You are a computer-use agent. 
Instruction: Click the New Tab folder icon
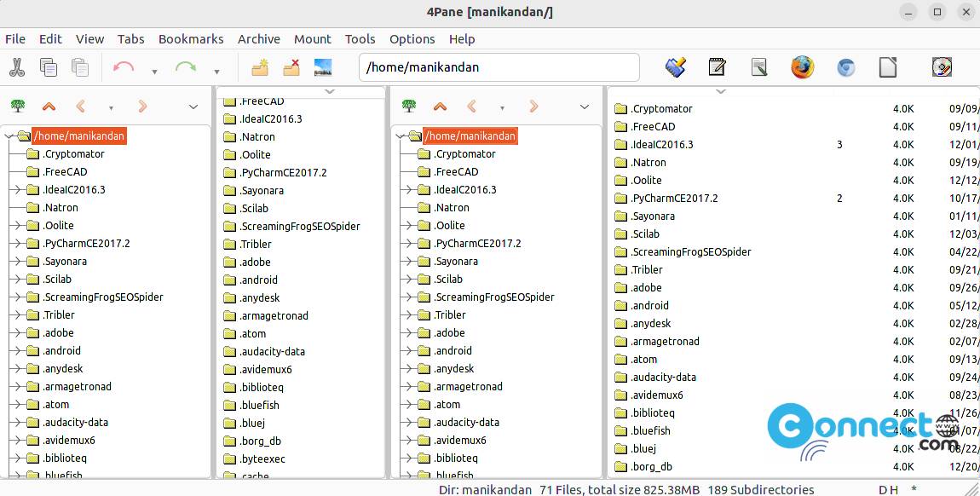pos(259,66)
